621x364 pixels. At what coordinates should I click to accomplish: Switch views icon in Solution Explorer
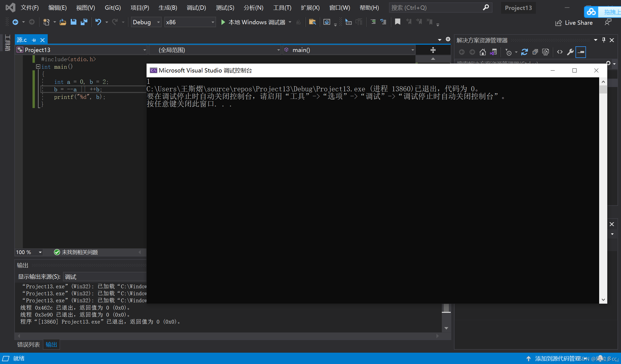point(494,52)
